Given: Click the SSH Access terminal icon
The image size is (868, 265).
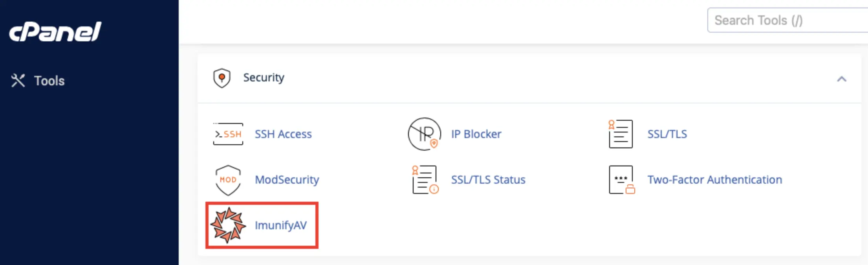Looking at the screenshot, I should (x=228, y=134).
